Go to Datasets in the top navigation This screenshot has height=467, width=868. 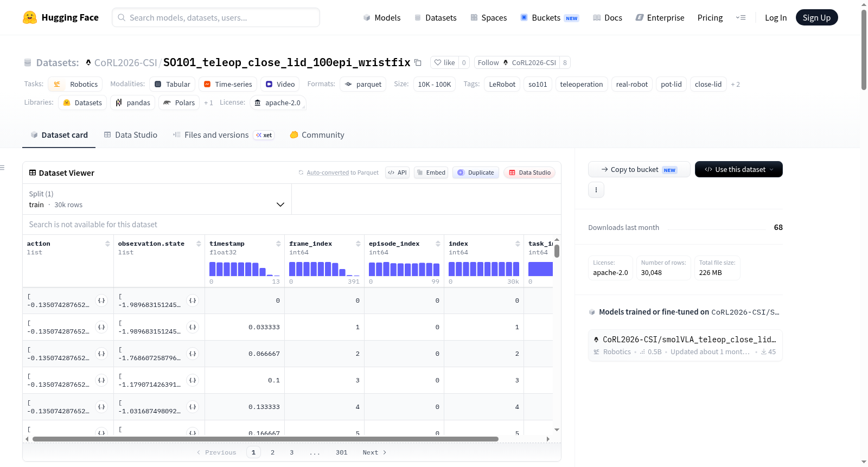436,18
